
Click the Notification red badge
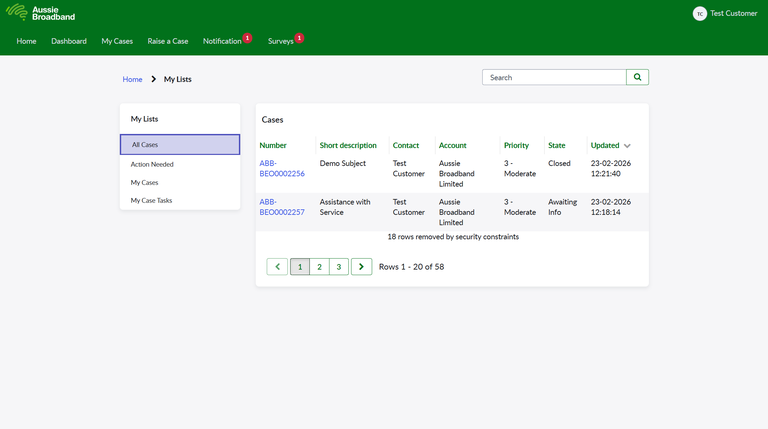[x=247, y=38]
